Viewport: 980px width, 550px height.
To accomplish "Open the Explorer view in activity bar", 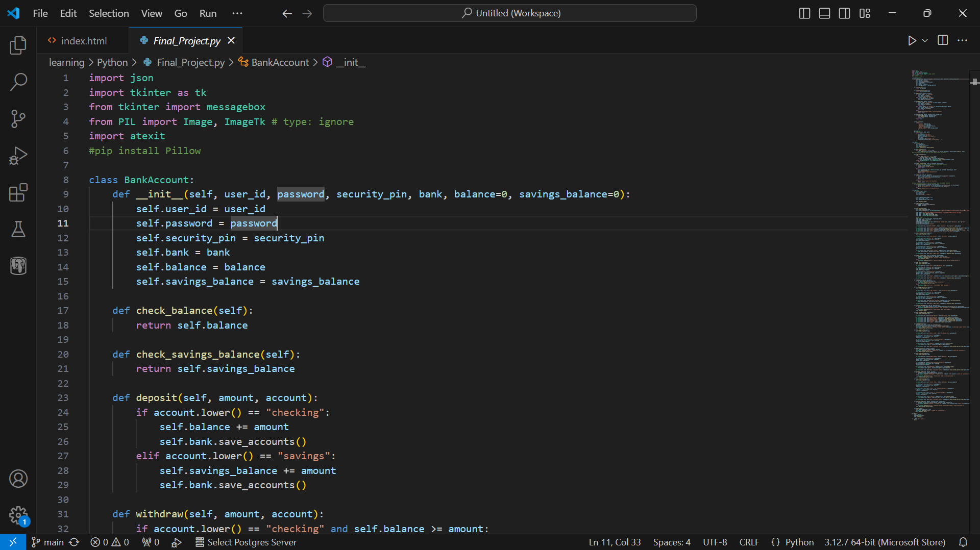I will (x=18, y=45).
